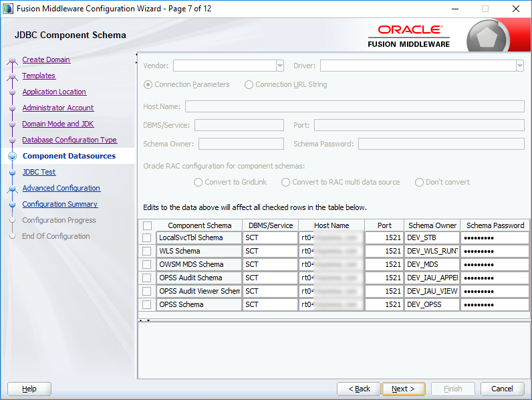Click the WLS Schema name cell
Image resolution: width=532 pixels, height=400 pixels.
[199, 252]
